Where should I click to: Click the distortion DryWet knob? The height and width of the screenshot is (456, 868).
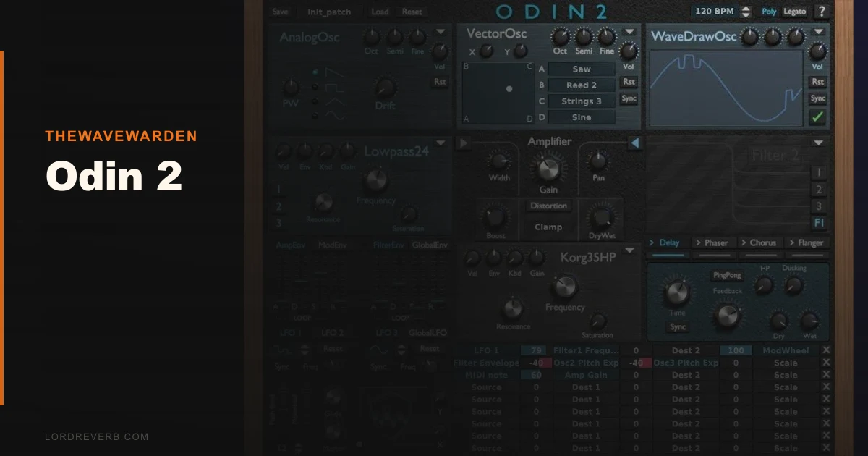click(600, 216)
